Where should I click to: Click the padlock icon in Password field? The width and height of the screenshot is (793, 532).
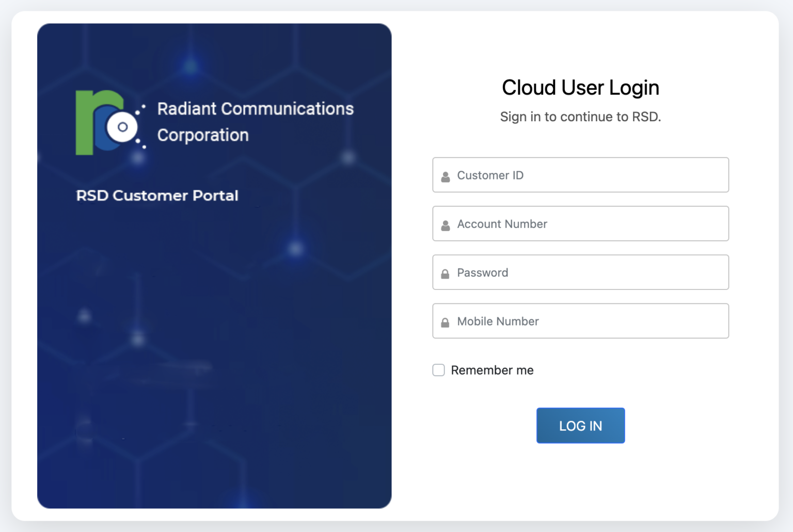(x=445, y=272)
